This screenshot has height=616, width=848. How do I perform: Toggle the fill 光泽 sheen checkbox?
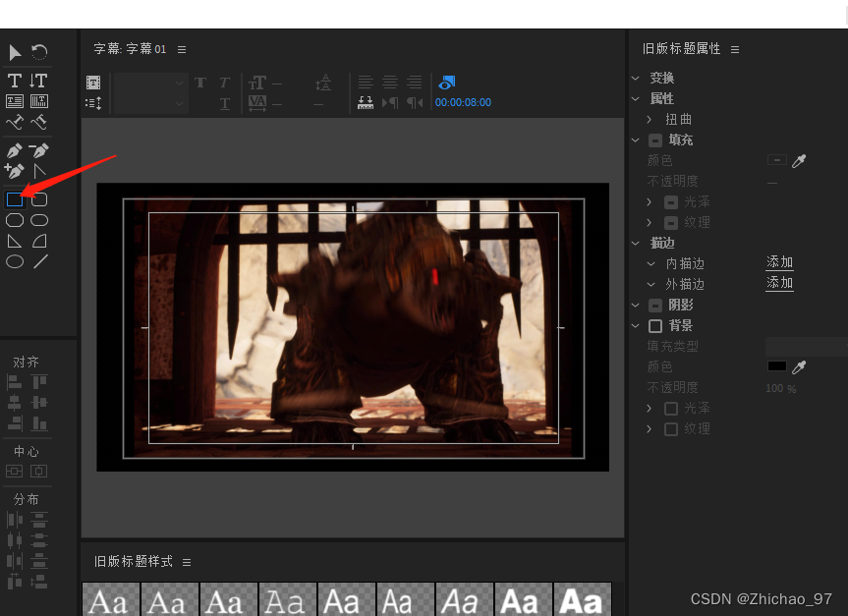tap(671, 202)
